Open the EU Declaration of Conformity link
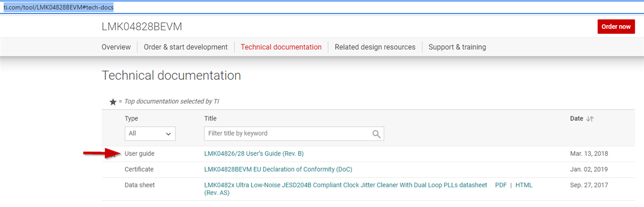Image resolution: width=644 pixels, height=207 pixels. pos(278,169)
